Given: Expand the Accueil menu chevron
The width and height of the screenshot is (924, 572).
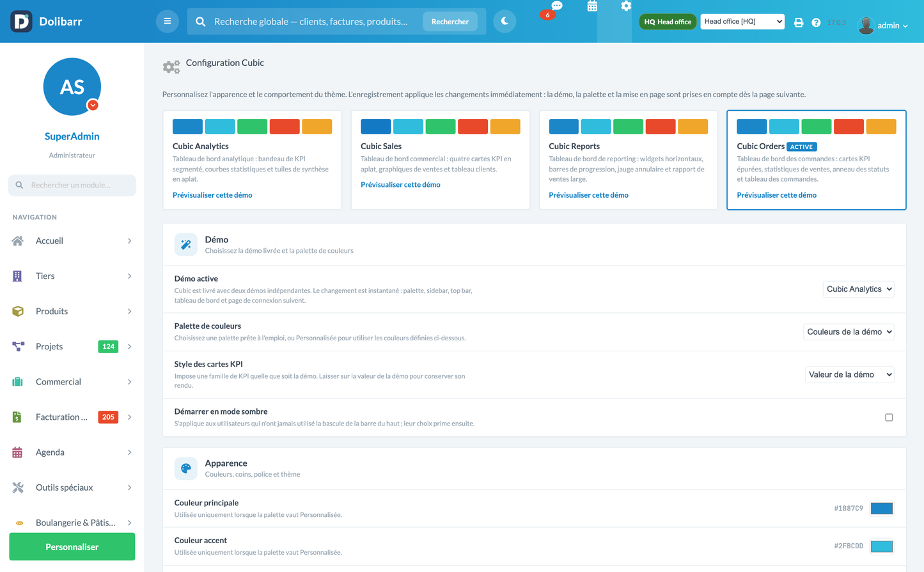Looking at the screenshot, I should point(130,241).
